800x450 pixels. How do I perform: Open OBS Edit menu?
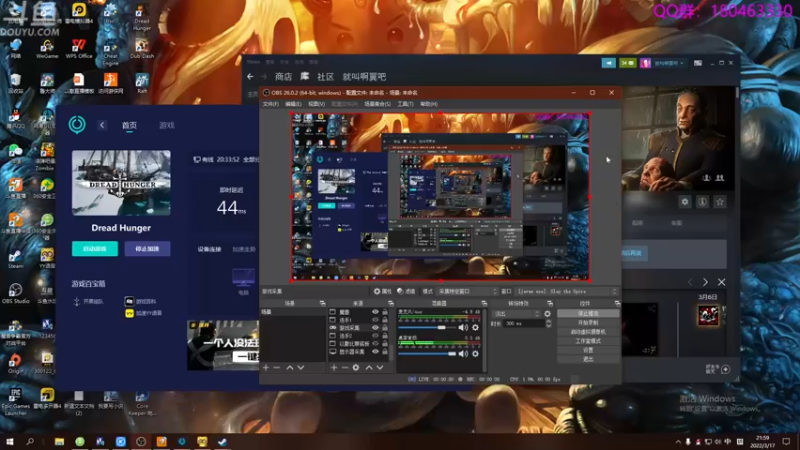coord(293,104)
